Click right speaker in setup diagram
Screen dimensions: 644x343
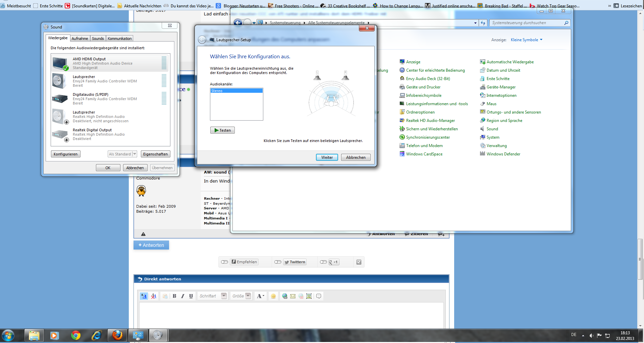(x=345, y=76)
